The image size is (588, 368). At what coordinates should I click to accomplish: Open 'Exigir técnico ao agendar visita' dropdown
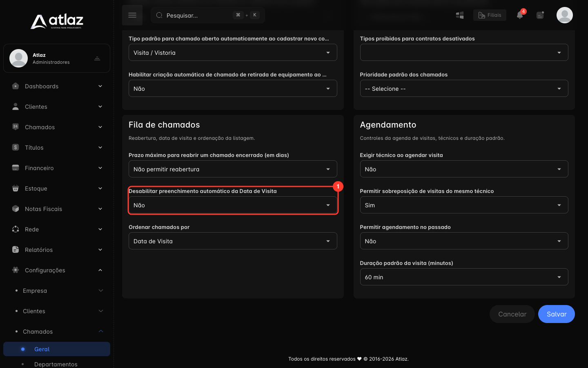464,169
